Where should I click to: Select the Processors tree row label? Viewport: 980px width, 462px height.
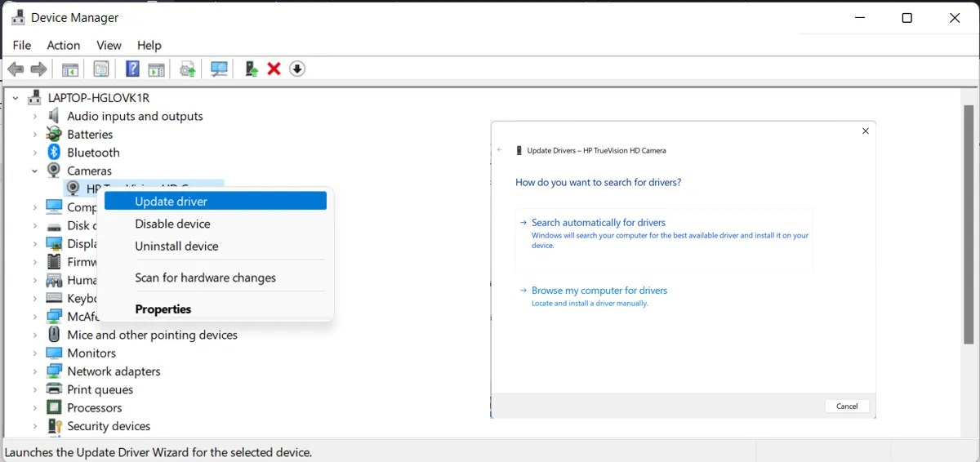(x=95, y=408)
